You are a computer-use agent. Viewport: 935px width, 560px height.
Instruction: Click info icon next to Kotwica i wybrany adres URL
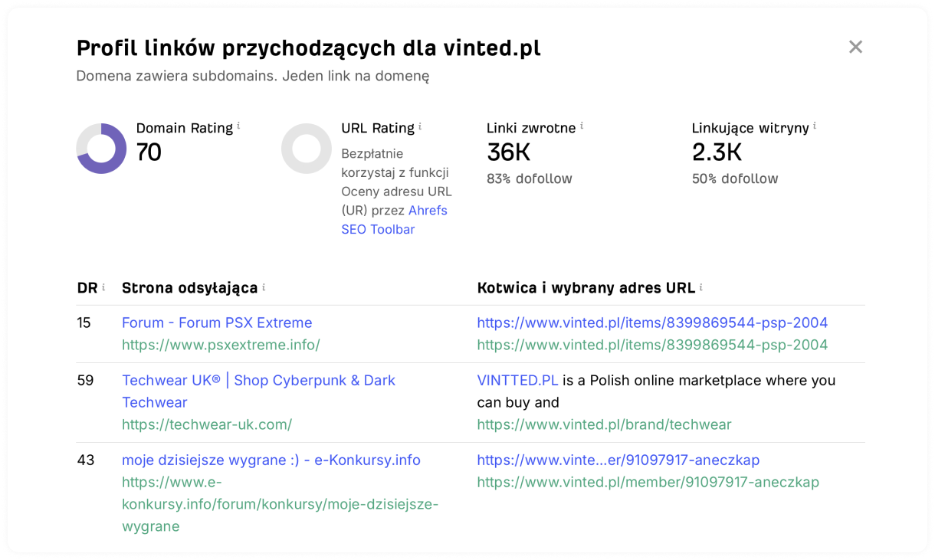point(700,287)
